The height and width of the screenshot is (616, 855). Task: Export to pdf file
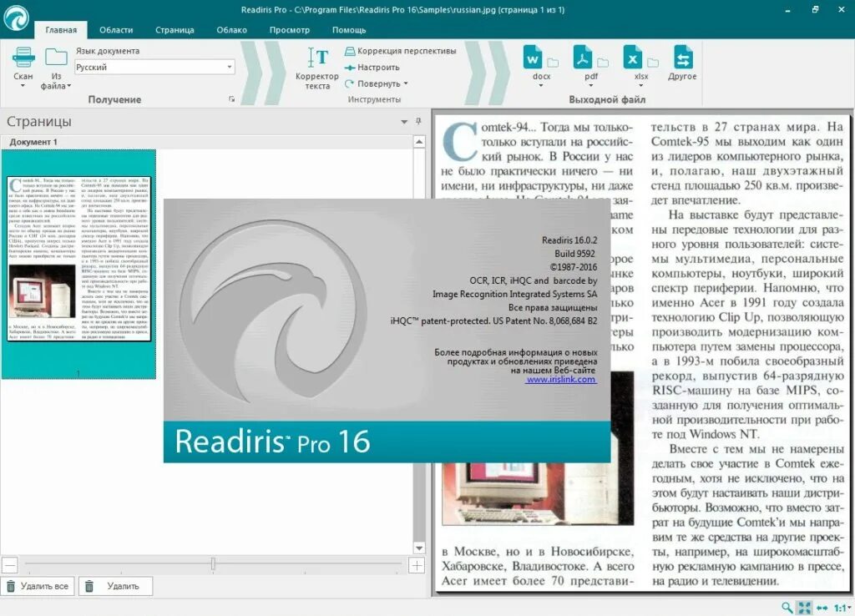[583, 58]
